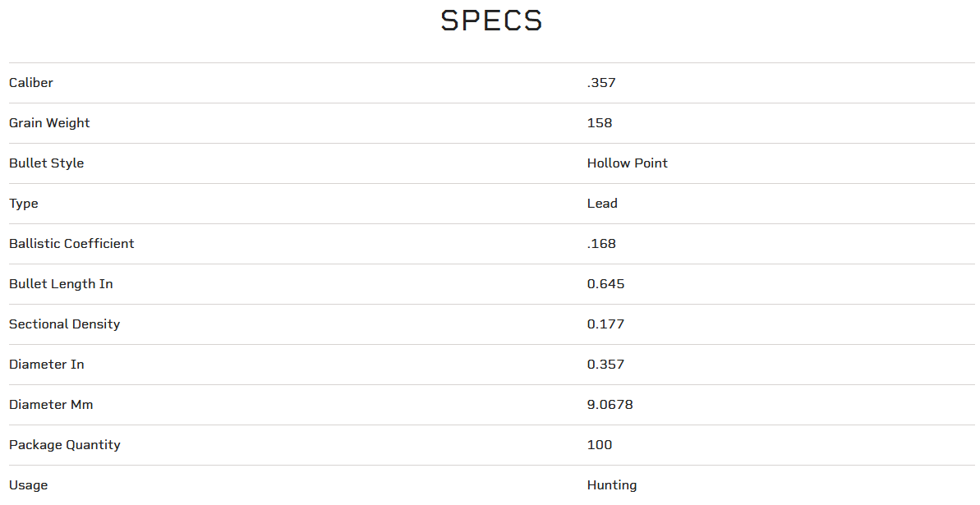This screenshot has width=980, height=505.
Task: Click the Hunting usage value
Action: (x=612, y=485)
